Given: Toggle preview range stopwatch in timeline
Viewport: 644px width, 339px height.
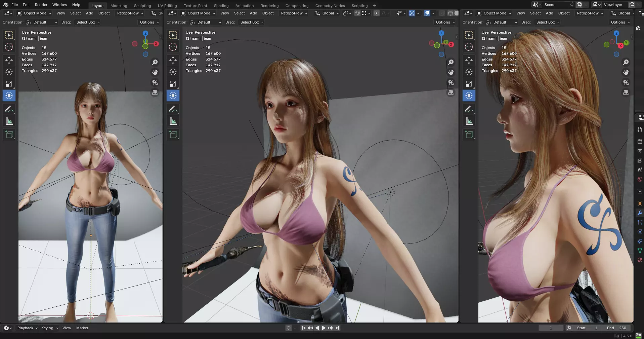Looking at the screenshot, I should click(569, 328).
